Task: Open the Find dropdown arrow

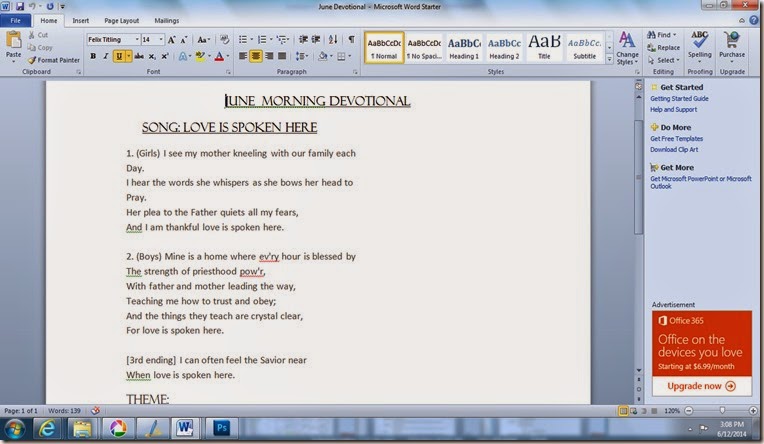Action: (674, 35)
